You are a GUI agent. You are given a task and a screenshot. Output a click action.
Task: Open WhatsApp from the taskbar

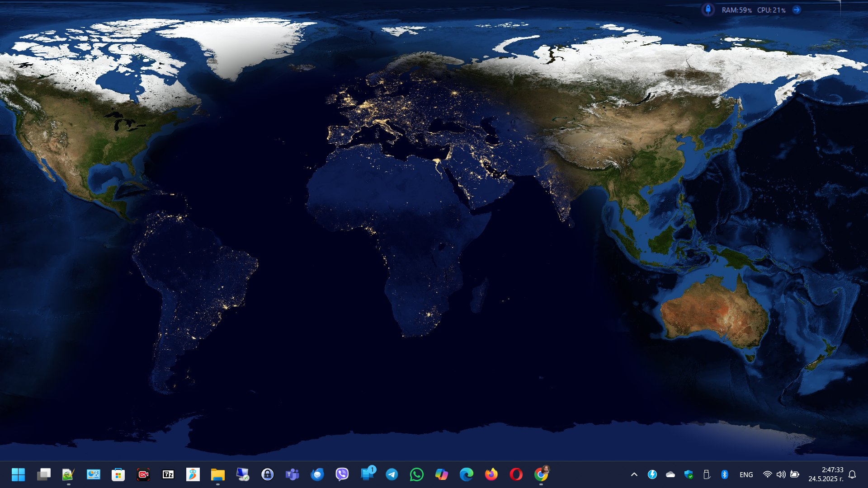tap(416, 474)
